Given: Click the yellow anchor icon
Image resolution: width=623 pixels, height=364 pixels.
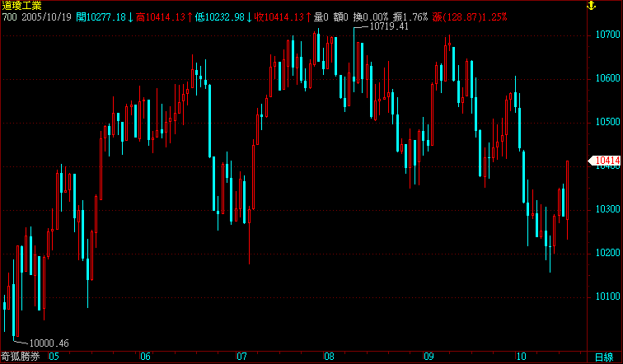Looking at the screenshot, I should (x=591, y=6).
